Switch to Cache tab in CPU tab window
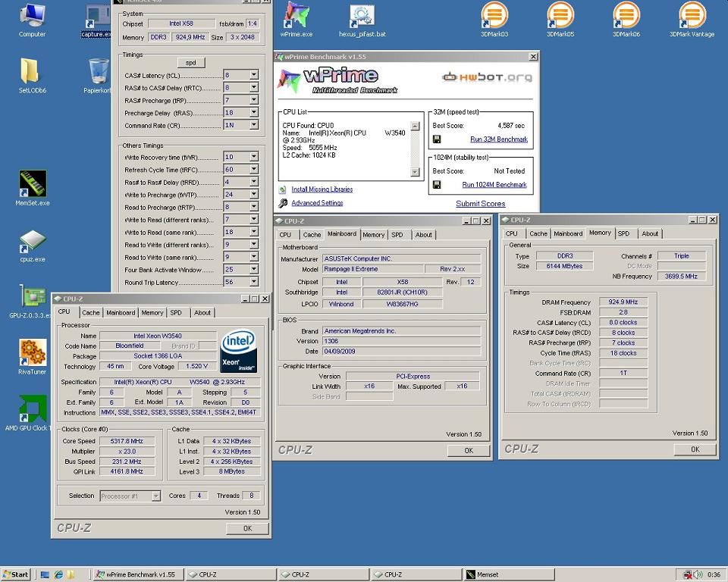 90,313
